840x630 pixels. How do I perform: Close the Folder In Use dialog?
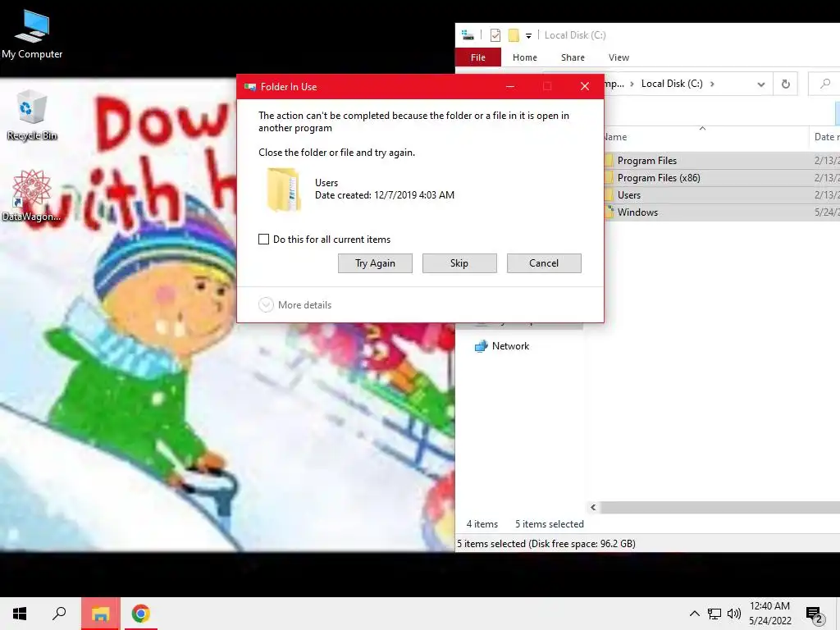[584, 86]
